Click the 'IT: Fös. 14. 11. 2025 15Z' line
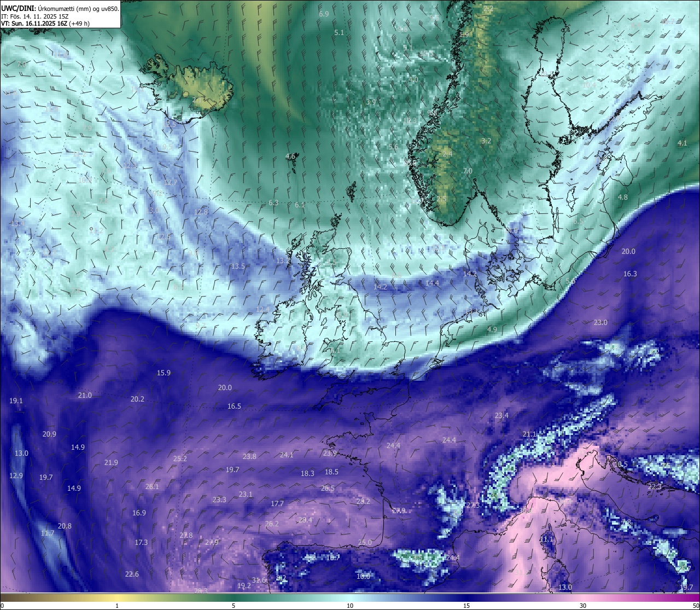700x610 pixels. click(35, 16)
